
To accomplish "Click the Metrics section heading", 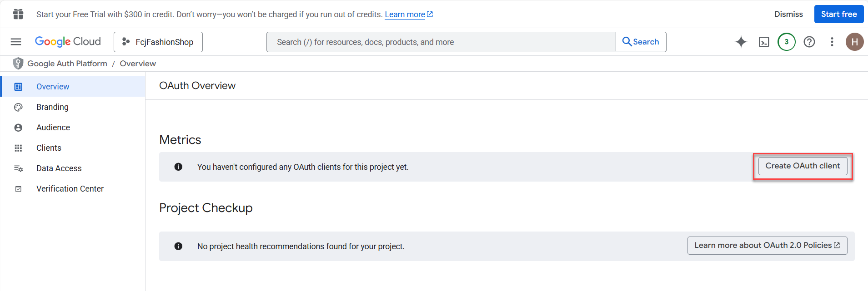I will click(180, 139).
